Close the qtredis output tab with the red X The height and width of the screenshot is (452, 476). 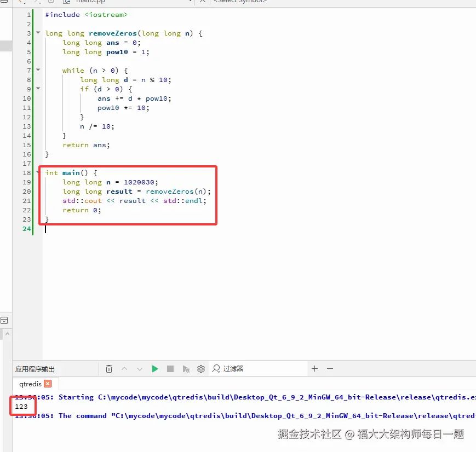pos(48,384)
